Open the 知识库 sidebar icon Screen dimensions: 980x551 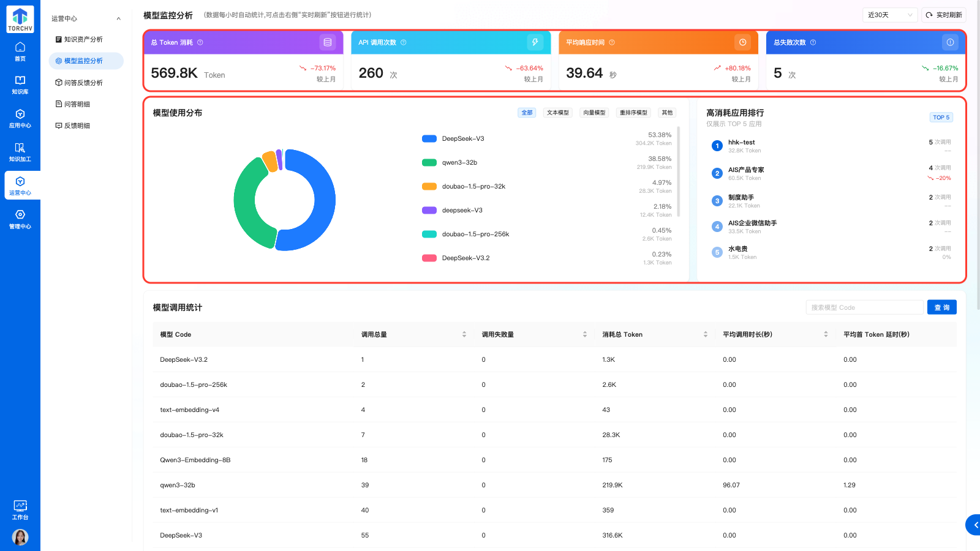20,84
